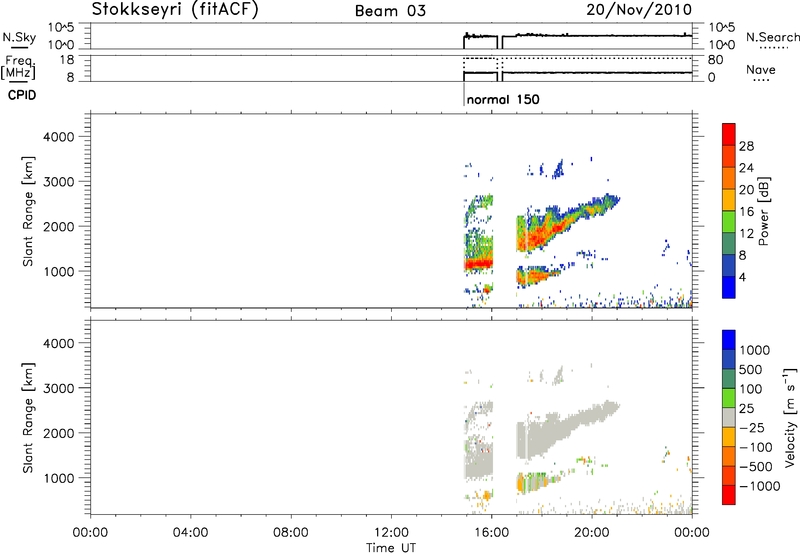The height and width of the screenshot is (554, 800).
Task: Click the 1000 km tick in velocity panel
Action: (x=59, y=478)
